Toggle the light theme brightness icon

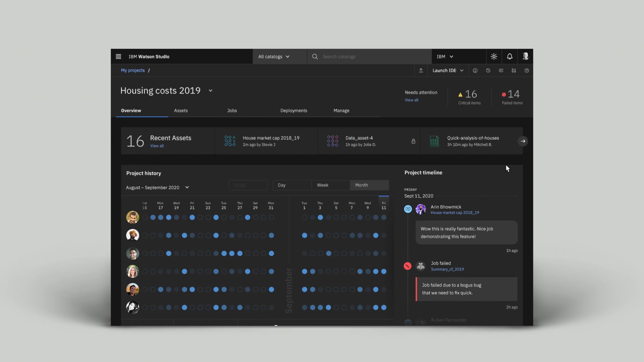(494, 56)
